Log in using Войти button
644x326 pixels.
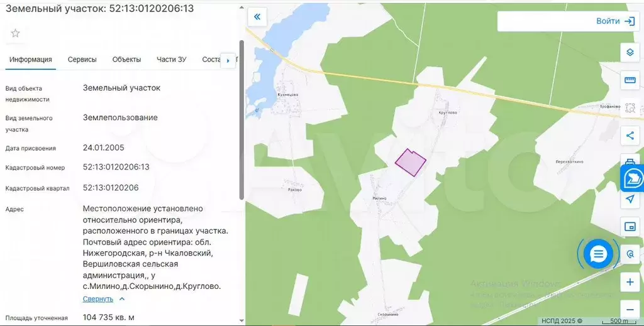[615, 21]
